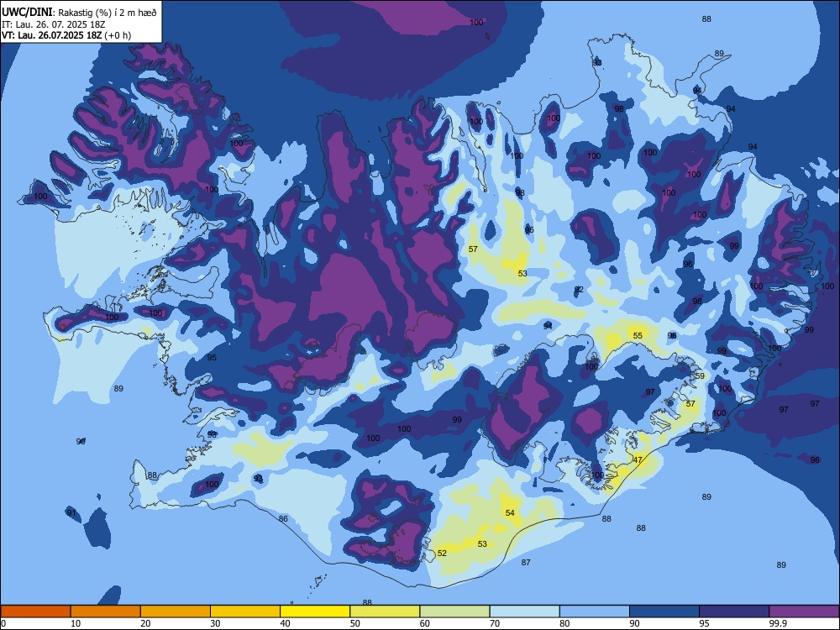The height and width of the screenshot is (630, 840).
Task: Click the '87' value off the south coast
Action: (526, 563)
